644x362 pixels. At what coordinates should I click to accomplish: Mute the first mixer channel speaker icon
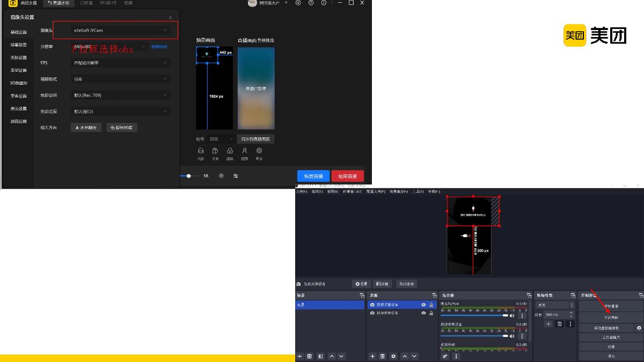512,316
